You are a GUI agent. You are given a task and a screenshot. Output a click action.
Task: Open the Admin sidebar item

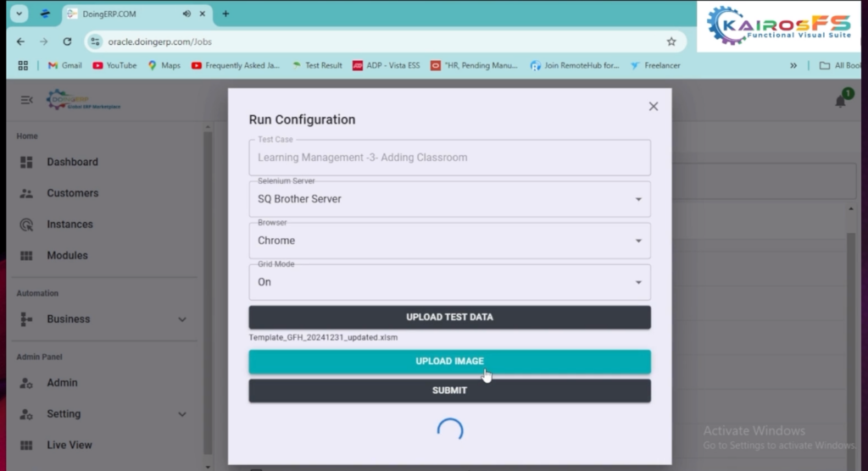62,383
